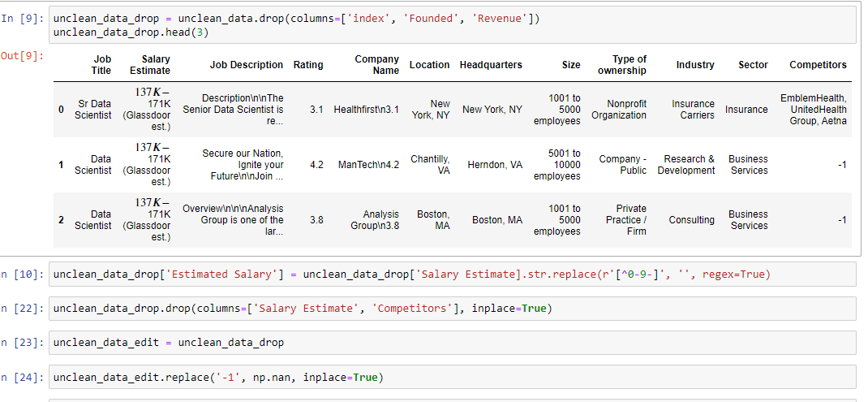This screenshot has width=868, height=402.
Task: Click the 'Insurance Carriers' industry cell
Action: (693, 110)
